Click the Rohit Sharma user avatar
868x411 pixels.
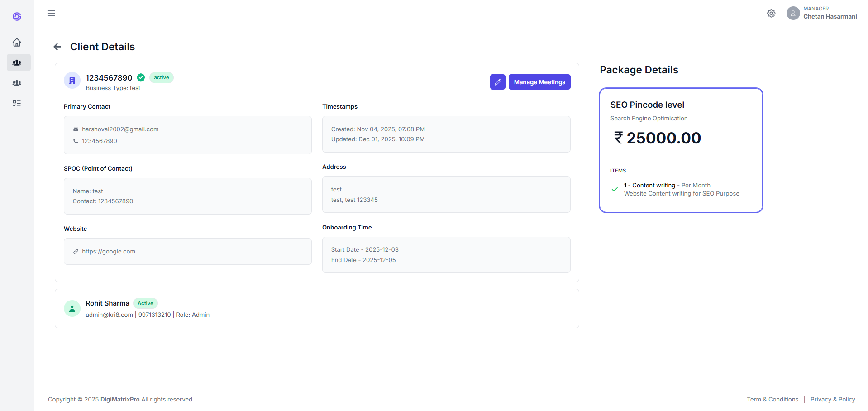click(72, 308)
